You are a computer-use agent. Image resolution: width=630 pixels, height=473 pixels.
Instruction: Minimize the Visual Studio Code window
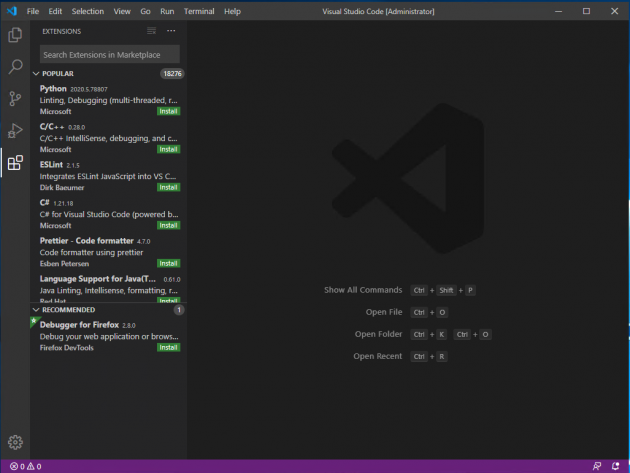(558, 11)
